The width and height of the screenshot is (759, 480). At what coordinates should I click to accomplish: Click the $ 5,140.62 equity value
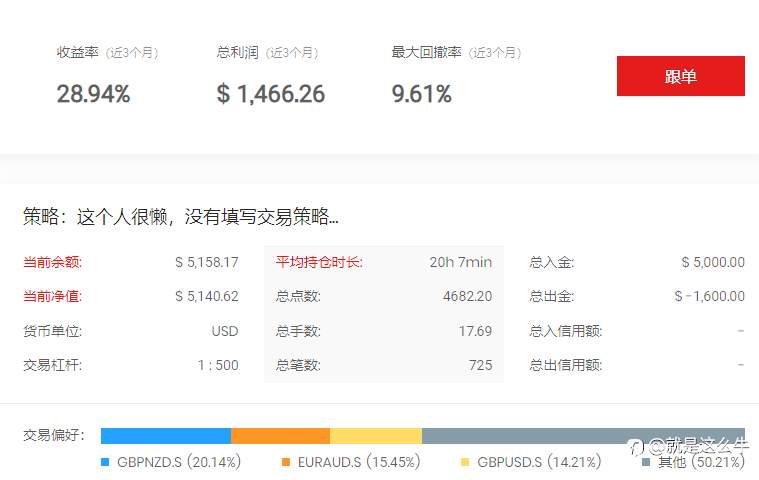(x=207, y=296)
